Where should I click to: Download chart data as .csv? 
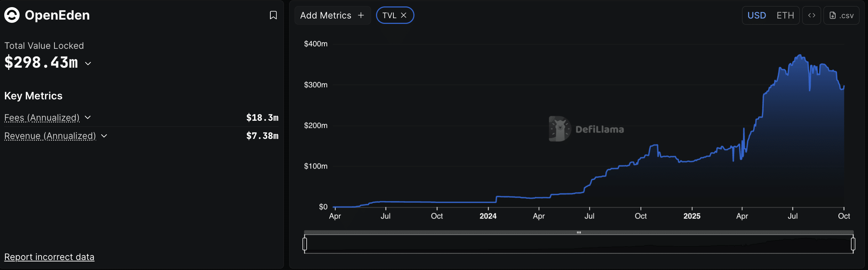pos(841,15)
